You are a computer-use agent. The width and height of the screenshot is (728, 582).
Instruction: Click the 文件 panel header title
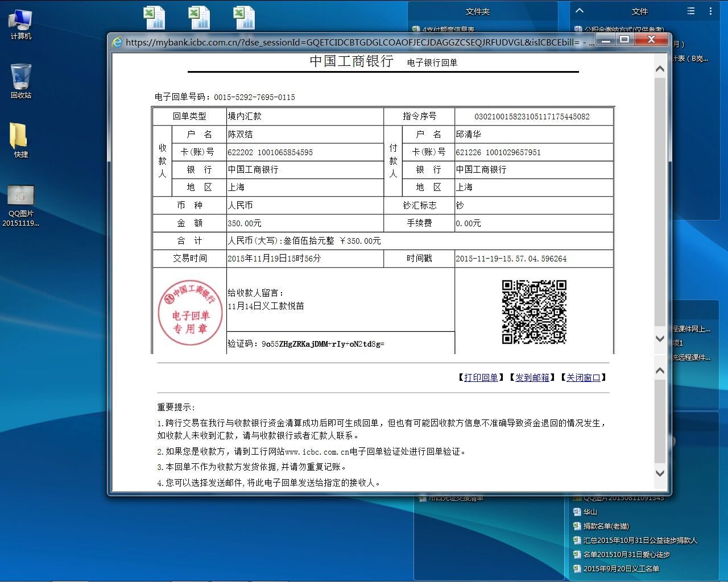pos(640,11)
